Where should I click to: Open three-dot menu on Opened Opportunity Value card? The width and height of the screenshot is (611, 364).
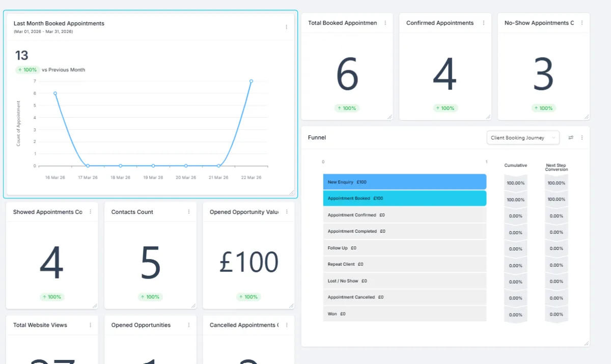pyautogui.click(x=287, y=212)
